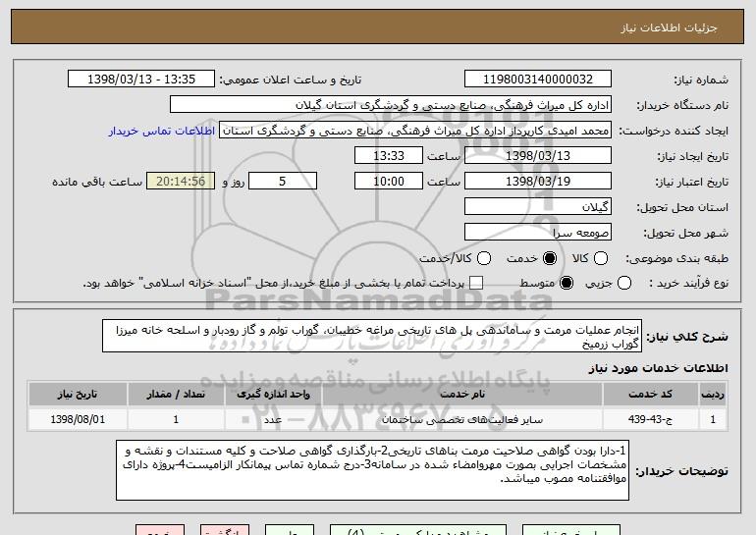Click the تعداد / مقدار column header

pyautogui.click(x=176, y=395)
